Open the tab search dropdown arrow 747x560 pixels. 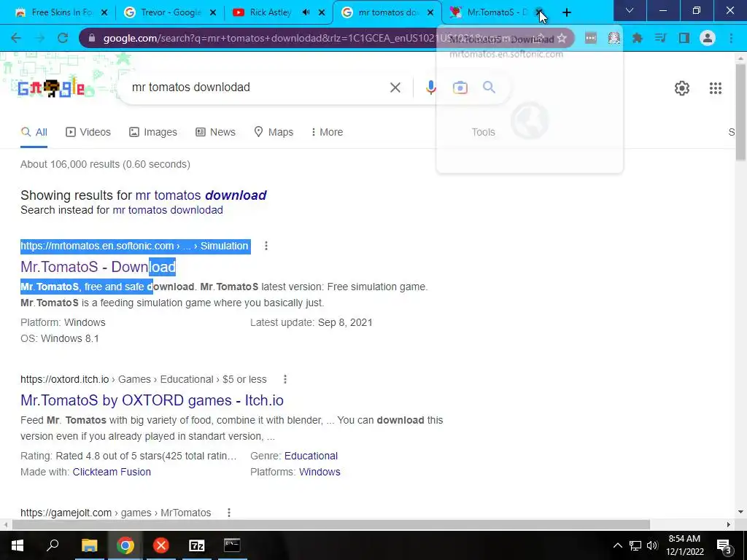[630, 10]
